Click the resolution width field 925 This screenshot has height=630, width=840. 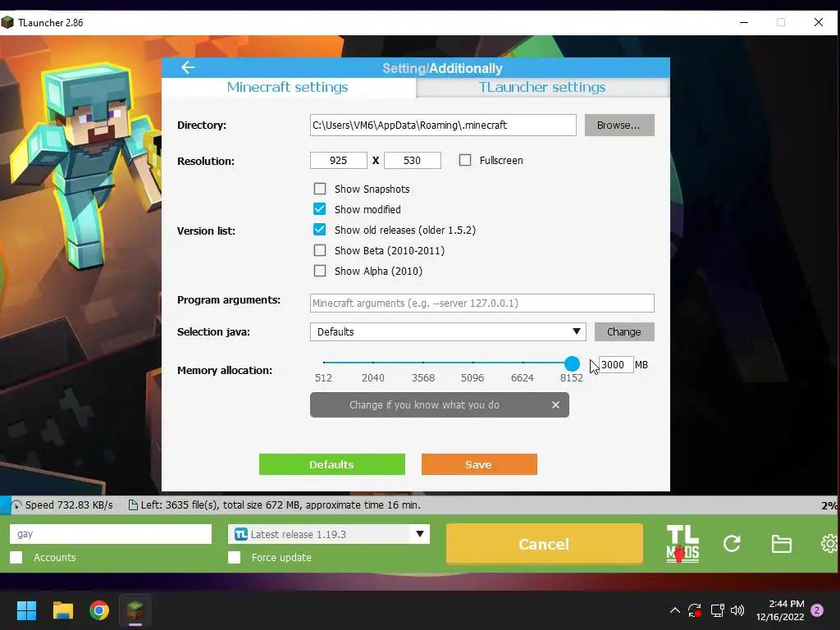(x=339, y=160)
